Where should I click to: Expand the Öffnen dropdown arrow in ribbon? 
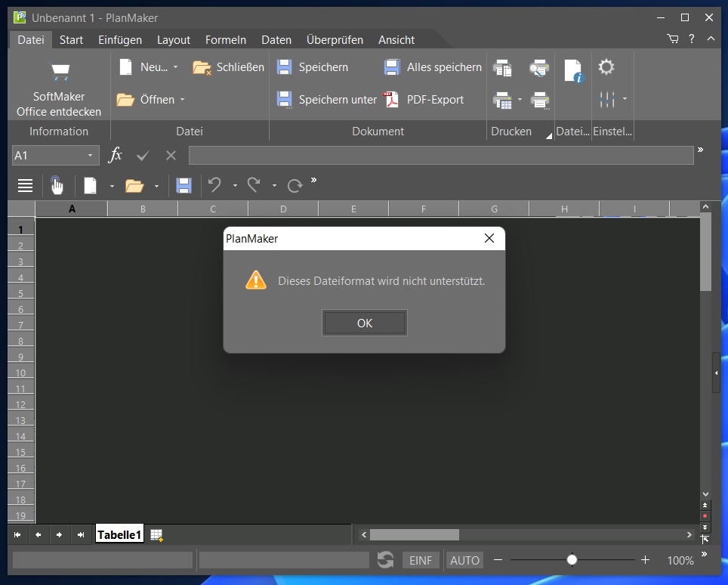(183, 100)
